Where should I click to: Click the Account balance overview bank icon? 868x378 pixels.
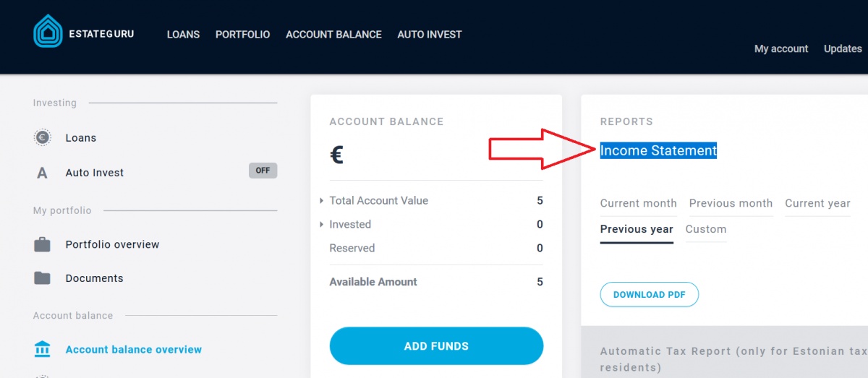coord(43,349)
